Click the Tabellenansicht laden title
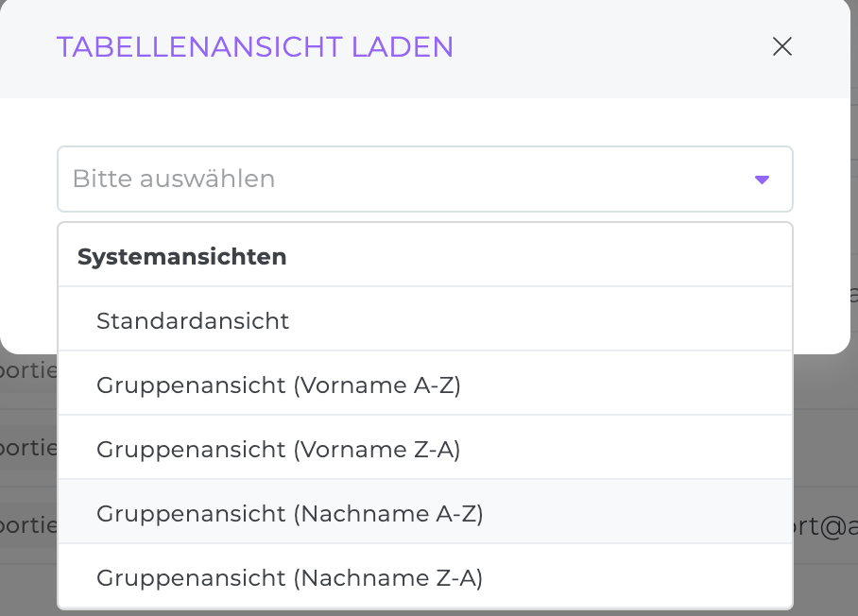 click(255, 46)
